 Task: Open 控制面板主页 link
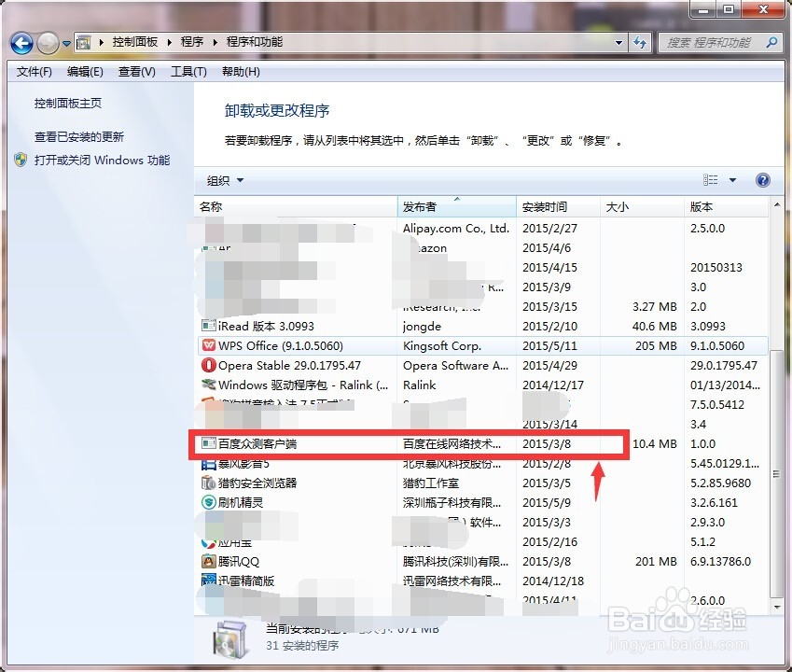coord(68,104)
